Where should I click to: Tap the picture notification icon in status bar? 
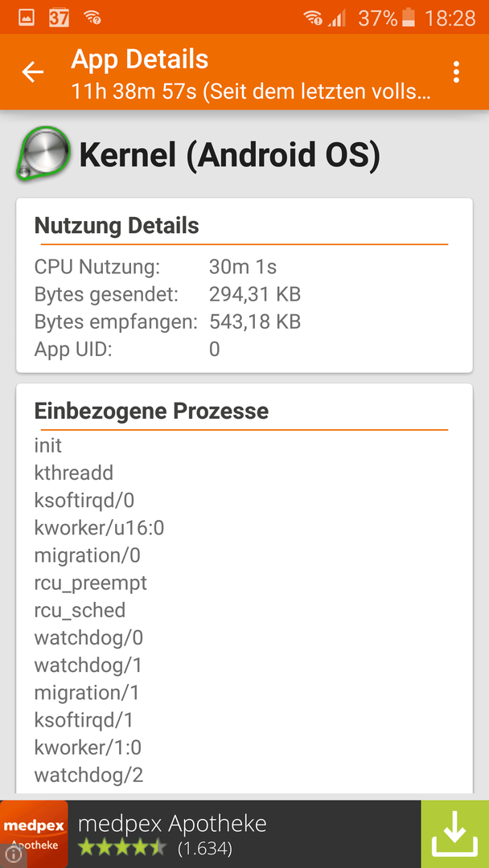[x=27, y=18]
